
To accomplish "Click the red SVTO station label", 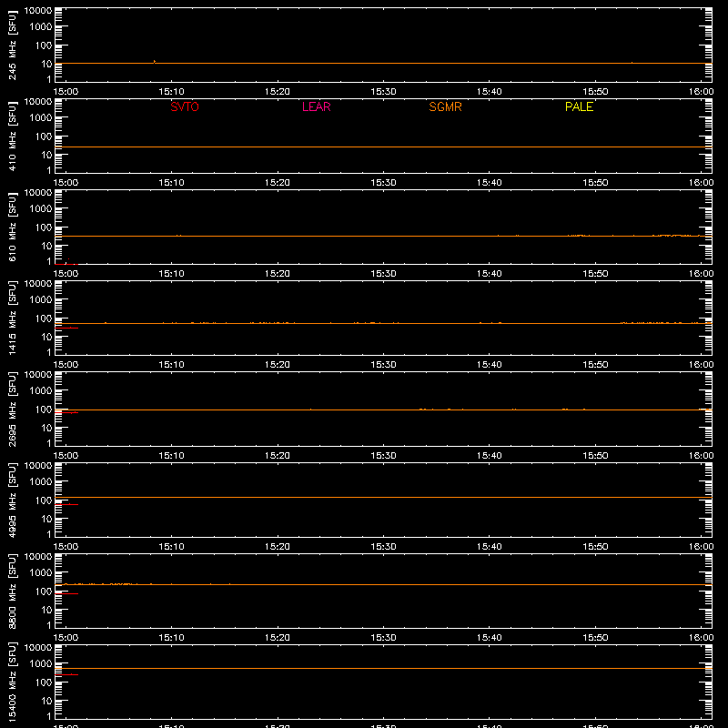I will [185, 106].
